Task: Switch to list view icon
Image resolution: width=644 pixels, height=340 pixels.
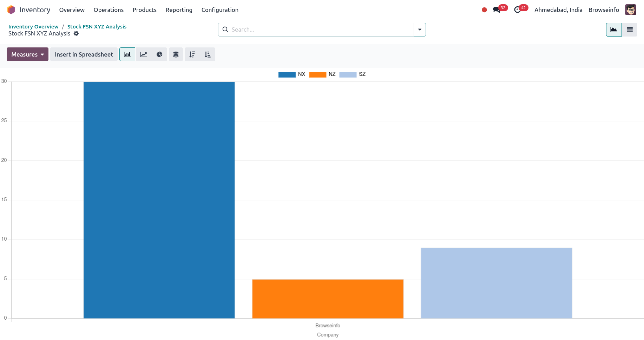Action: (630, 30)
